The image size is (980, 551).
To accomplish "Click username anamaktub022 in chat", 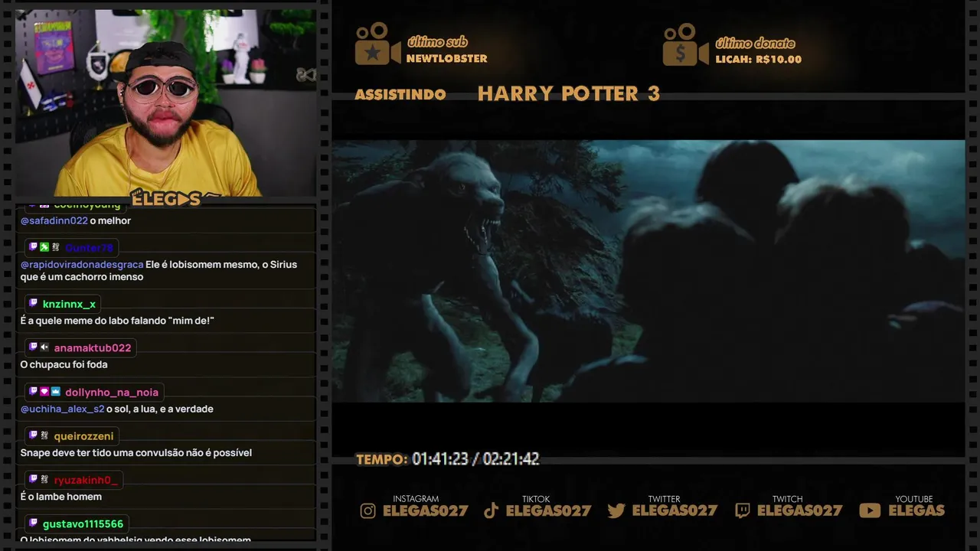I will click(x=93, y=347).
